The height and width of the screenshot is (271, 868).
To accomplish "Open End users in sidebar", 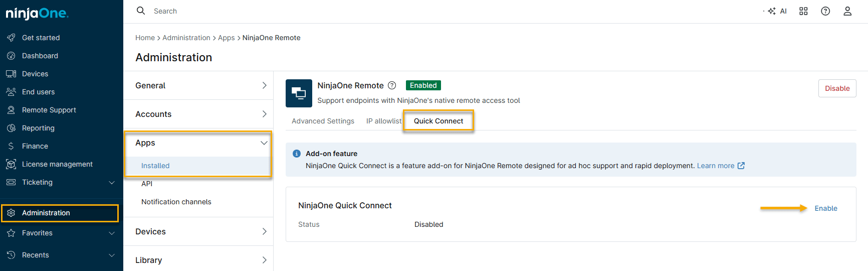I will coord(38,92).
